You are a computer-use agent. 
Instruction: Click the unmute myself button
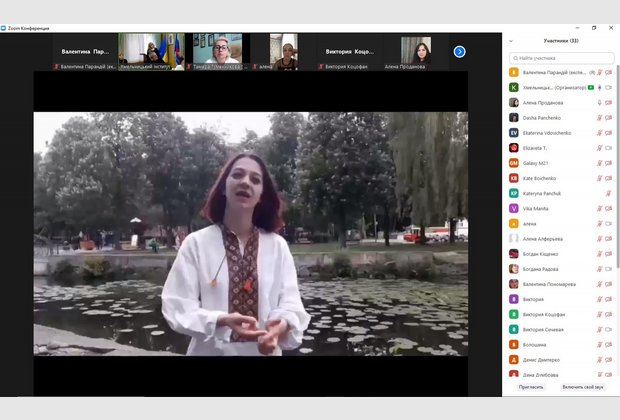coord(583,386)
